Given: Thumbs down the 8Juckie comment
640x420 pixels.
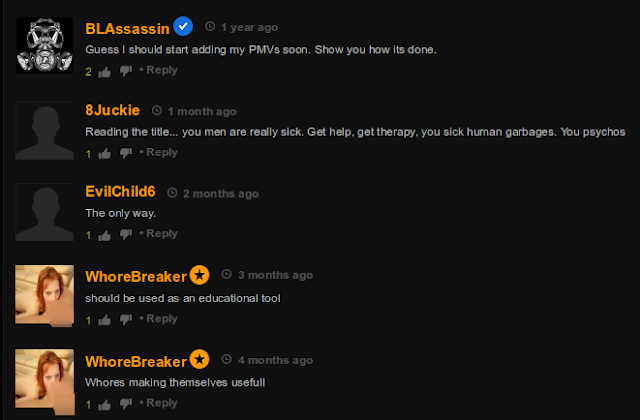Looking at the screenshot, I should [x=126, y=153].
